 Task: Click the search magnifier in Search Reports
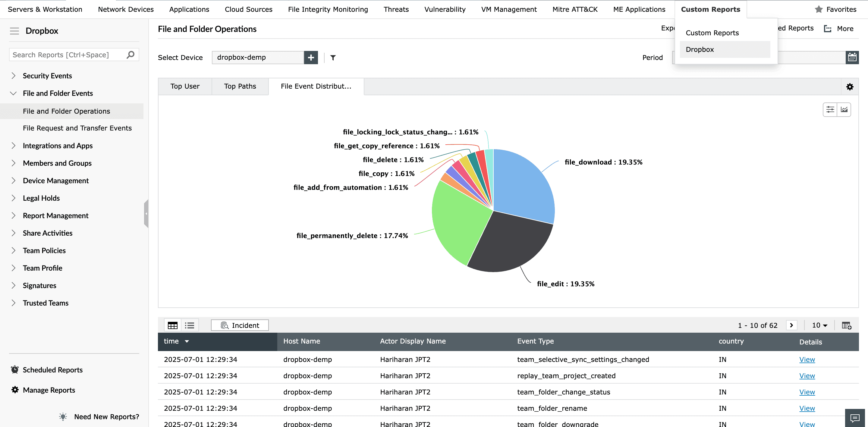click(x=131, y=55)
